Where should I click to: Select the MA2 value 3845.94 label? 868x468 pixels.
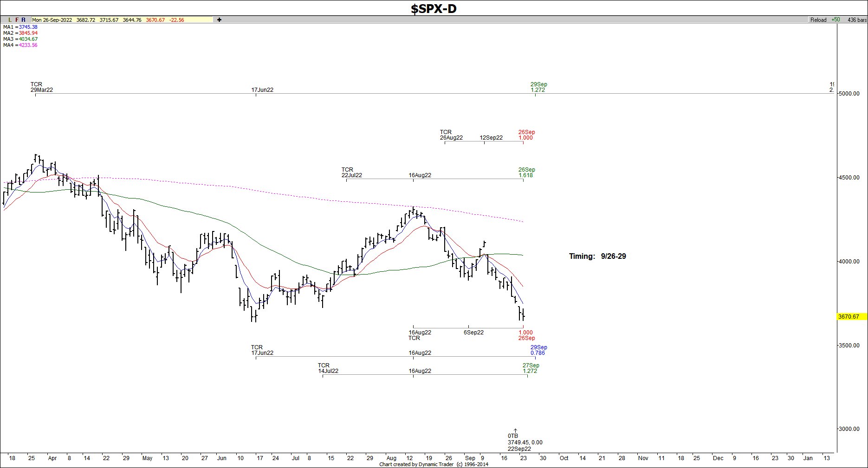28,33
